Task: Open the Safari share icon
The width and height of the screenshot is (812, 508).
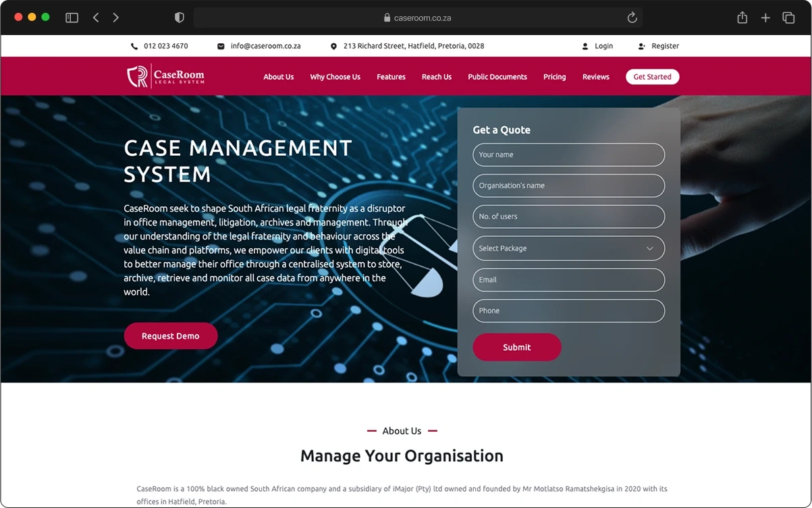Action: [x=742, y=18]
